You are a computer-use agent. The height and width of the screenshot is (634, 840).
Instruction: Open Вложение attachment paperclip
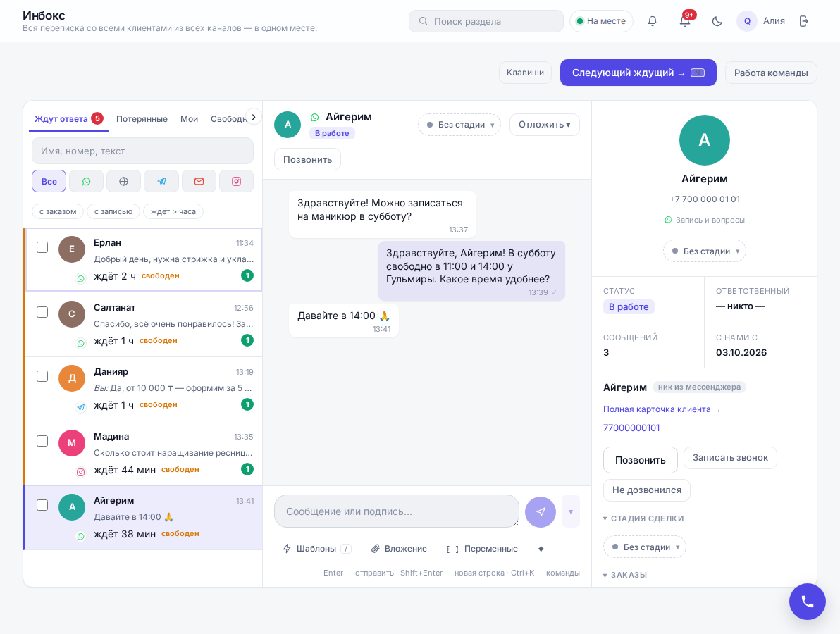click(x=399, y=549)
